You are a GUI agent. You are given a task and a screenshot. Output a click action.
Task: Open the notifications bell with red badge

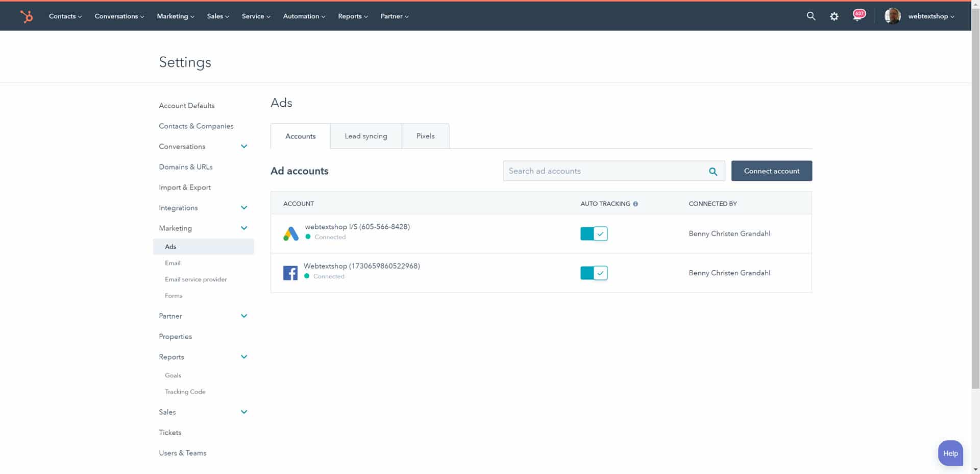pyautogui.click(x=858, y=16)
